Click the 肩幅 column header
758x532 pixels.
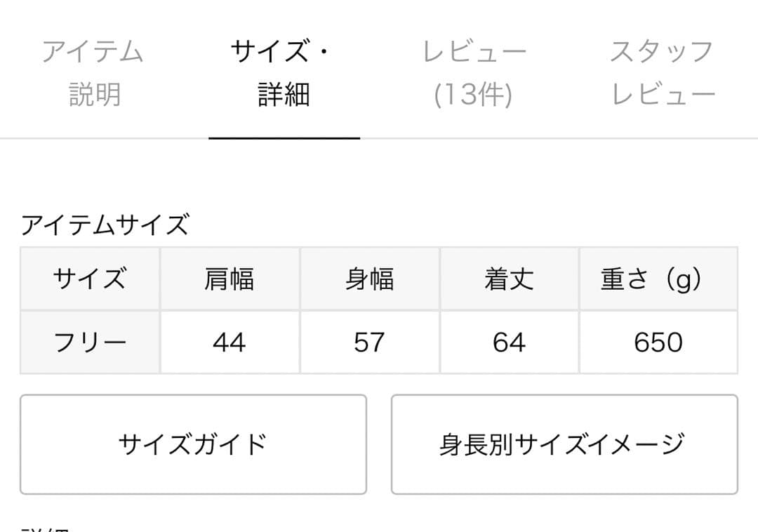coord(230,279)
